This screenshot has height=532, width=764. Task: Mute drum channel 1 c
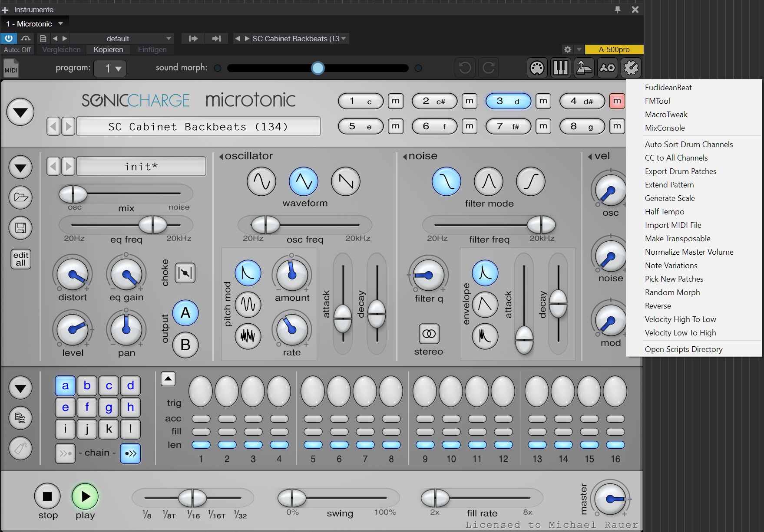(x=396, y=101)
